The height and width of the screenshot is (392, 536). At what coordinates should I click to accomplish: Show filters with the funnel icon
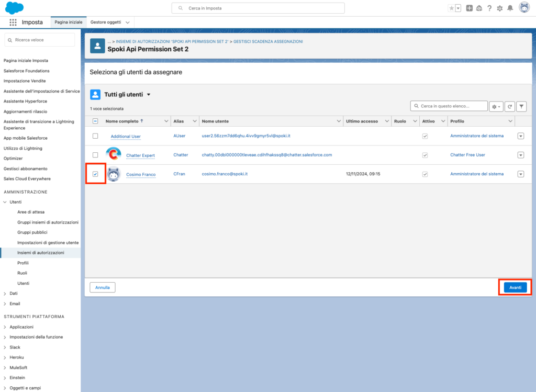point(521,106)
